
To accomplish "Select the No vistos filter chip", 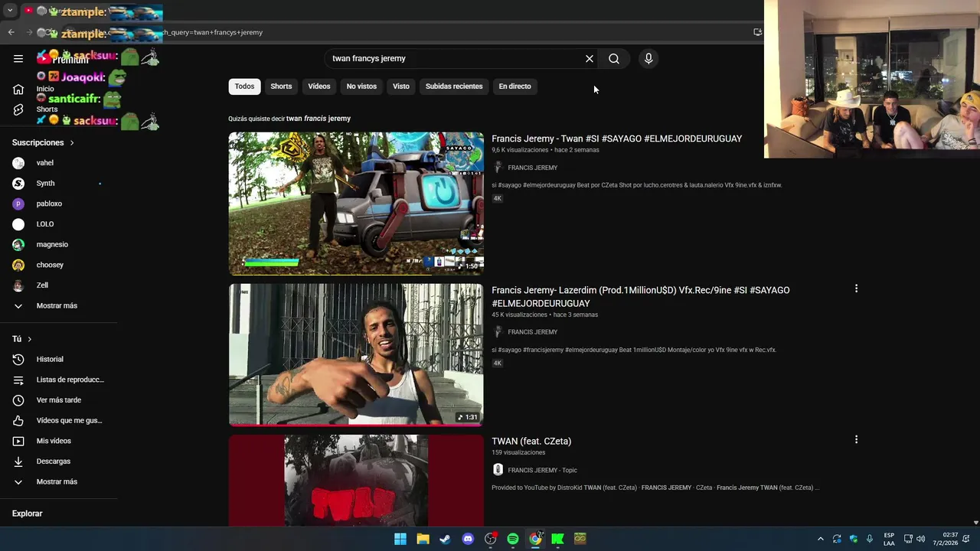I will coord(361,86).
